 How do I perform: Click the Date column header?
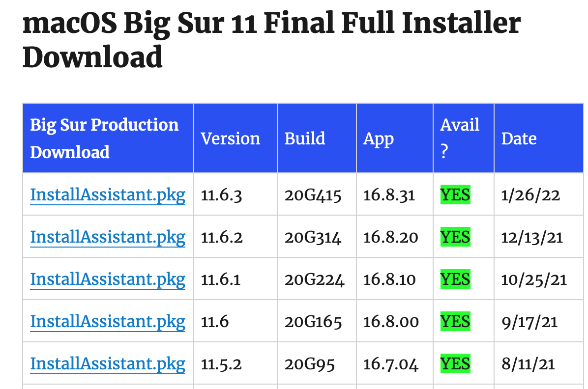pos(519,139)
